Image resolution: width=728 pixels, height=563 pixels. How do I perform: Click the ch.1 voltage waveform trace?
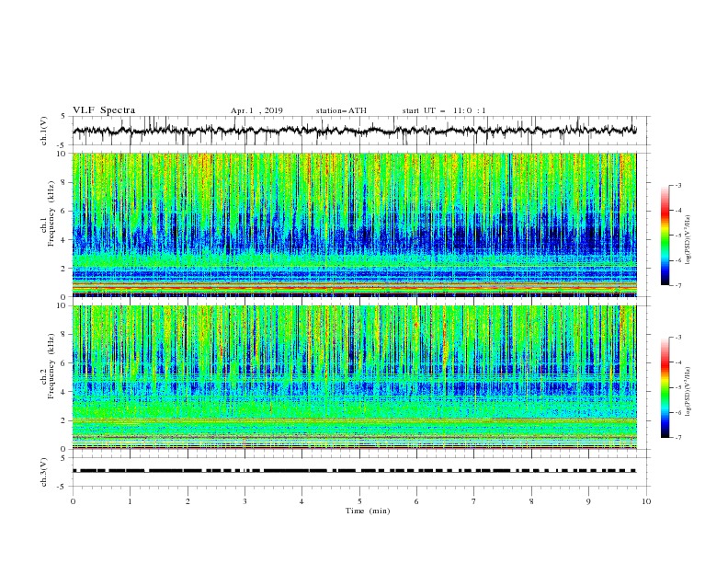point(354,131)
